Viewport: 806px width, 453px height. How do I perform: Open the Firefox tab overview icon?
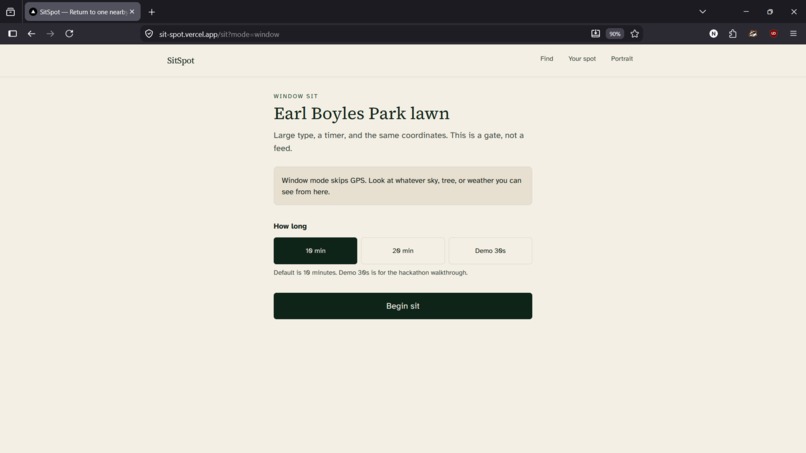coord(10,12)
